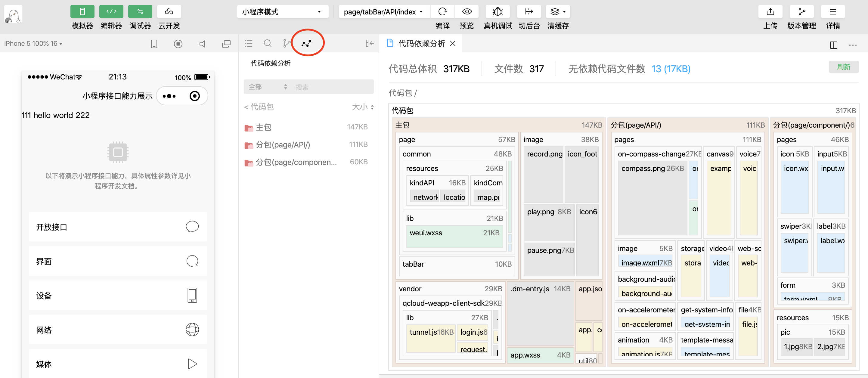Open the code dependency analysis icon
The image size is (868, 378).
click(306, 43)
